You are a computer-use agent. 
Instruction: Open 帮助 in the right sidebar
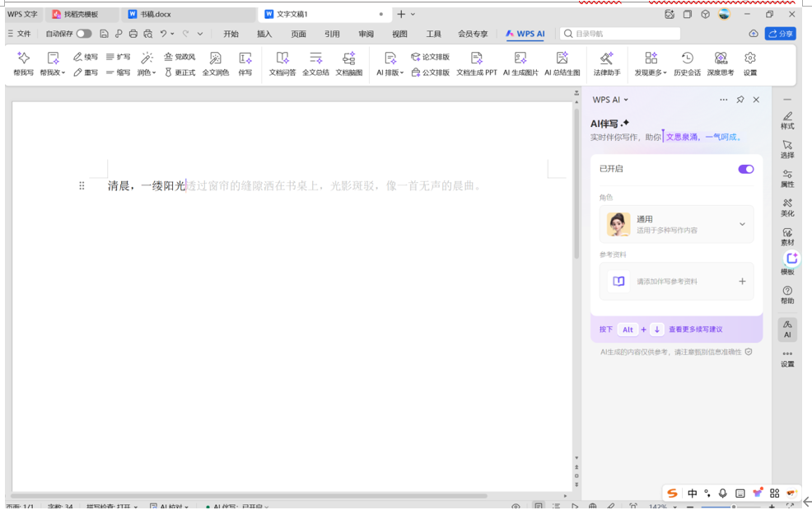[x=787, y=295]
